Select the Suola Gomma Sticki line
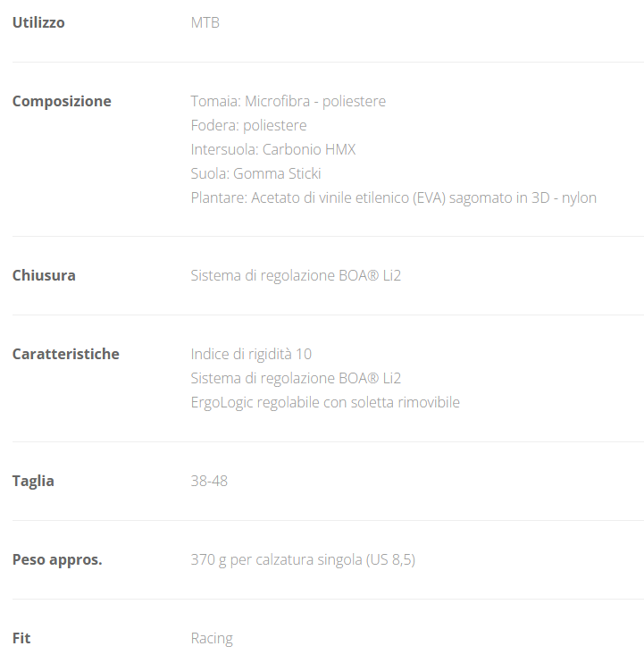Viewport: 644px width, 663px height. pyautogui.click(x=255, y=173)
